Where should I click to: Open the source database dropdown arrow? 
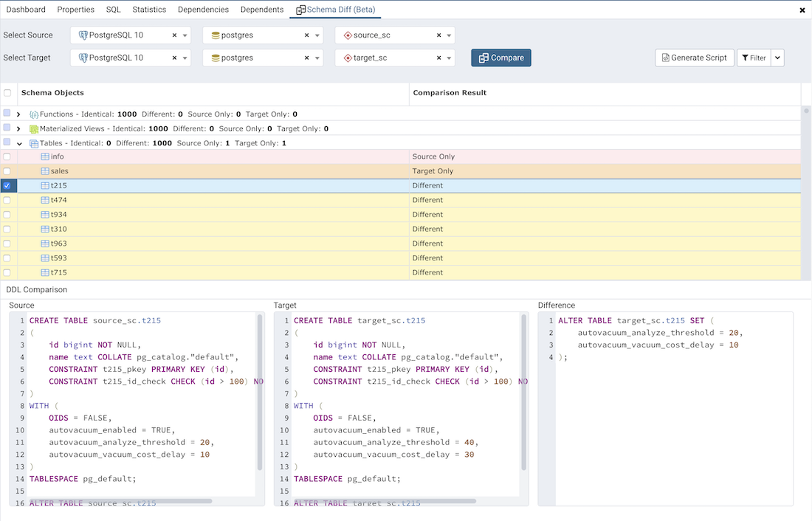[317, 35]
